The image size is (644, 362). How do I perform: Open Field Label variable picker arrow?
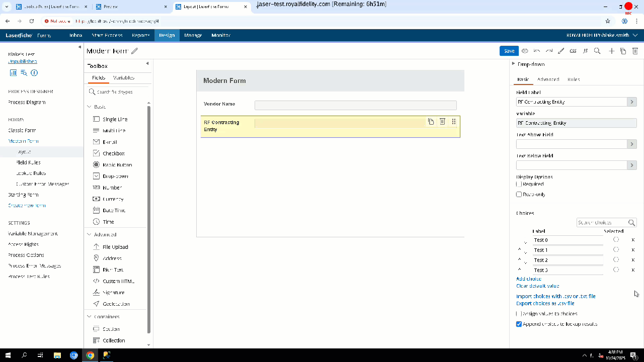(631, 102)
